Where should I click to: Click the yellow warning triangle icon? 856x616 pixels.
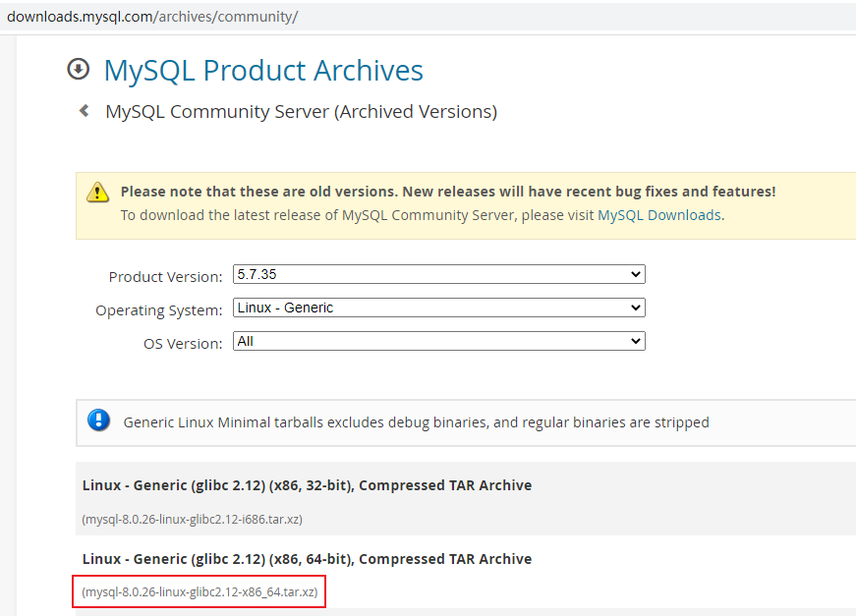point(97,191)
